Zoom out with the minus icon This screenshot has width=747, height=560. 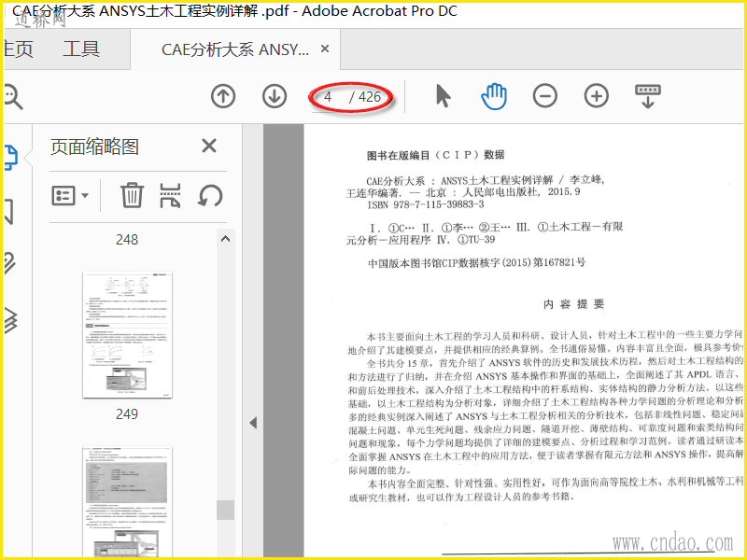(x=545, y=96)
